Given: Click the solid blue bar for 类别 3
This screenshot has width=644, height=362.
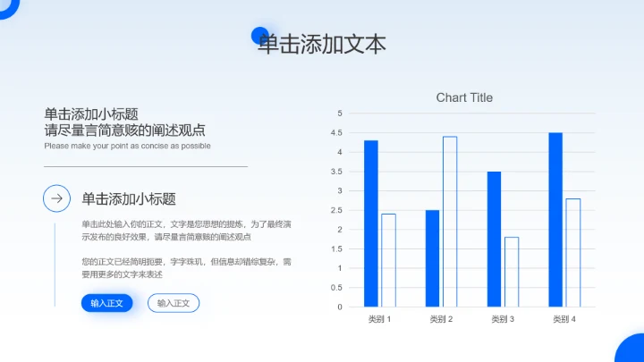Looking at the screenshot, I should point(494,239).
